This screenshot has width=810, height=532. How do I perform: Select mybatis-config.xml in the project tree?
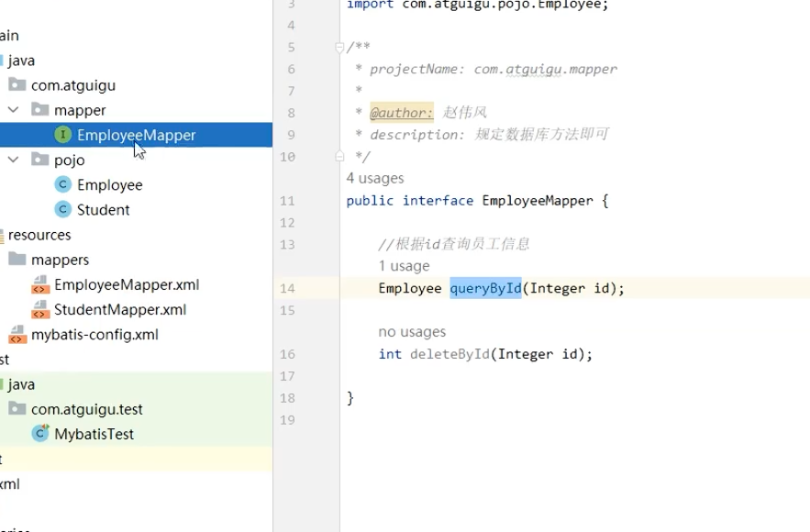[x=94, y=335]
